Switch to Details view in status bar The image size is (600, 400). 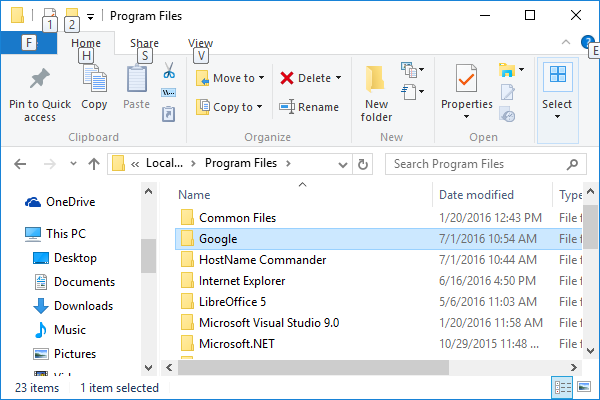tap(562, 387)
